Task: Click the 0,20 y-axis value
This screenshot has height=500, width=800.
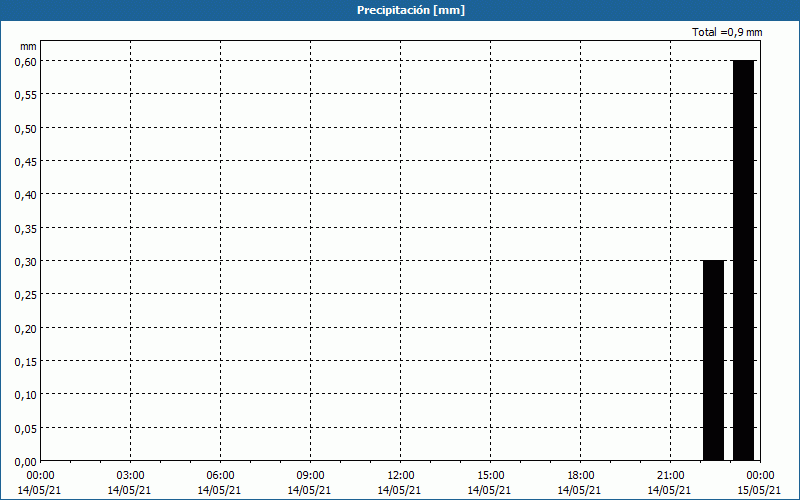Action: [26, 329]
